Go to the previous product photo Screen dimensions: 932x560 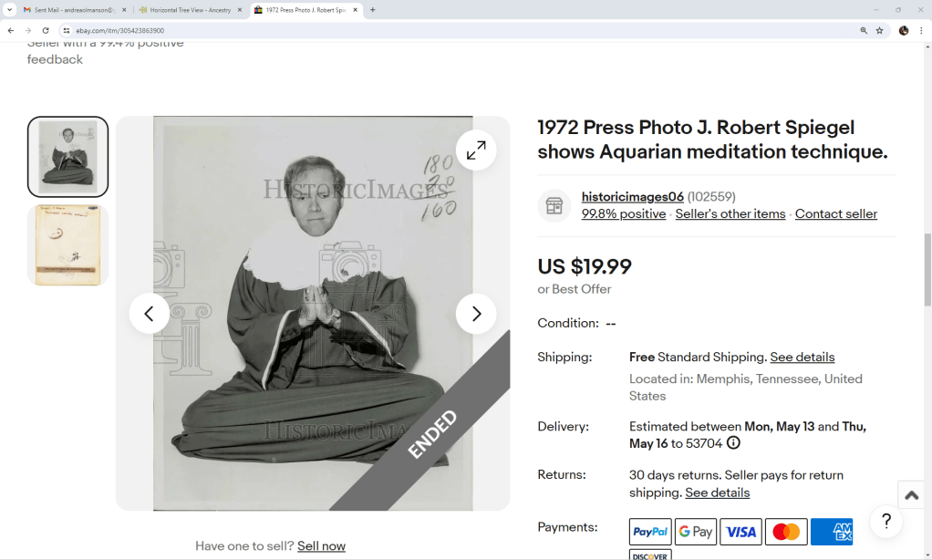point(150,314)
